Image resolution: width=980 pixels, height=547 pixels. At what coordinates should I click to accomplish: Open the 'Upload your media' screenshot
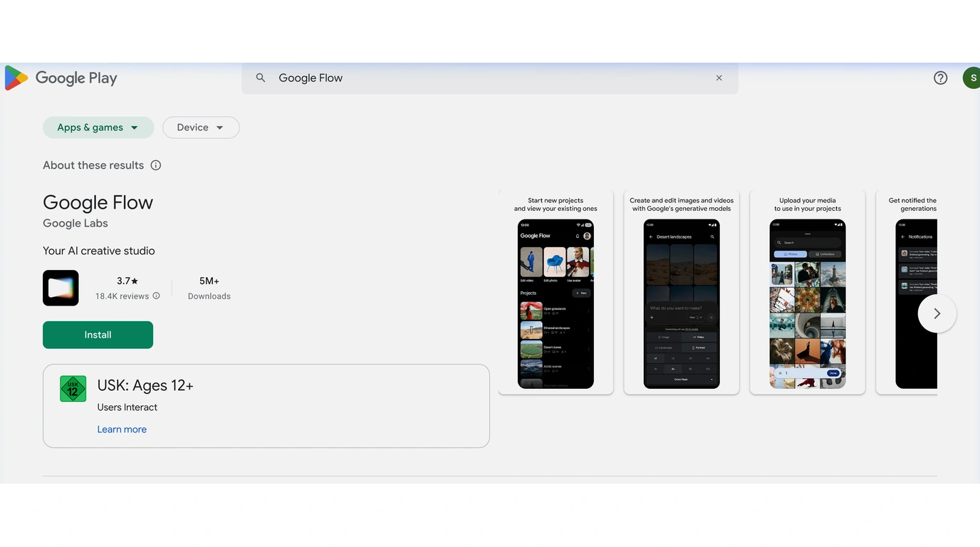click(x=808, y=292)
